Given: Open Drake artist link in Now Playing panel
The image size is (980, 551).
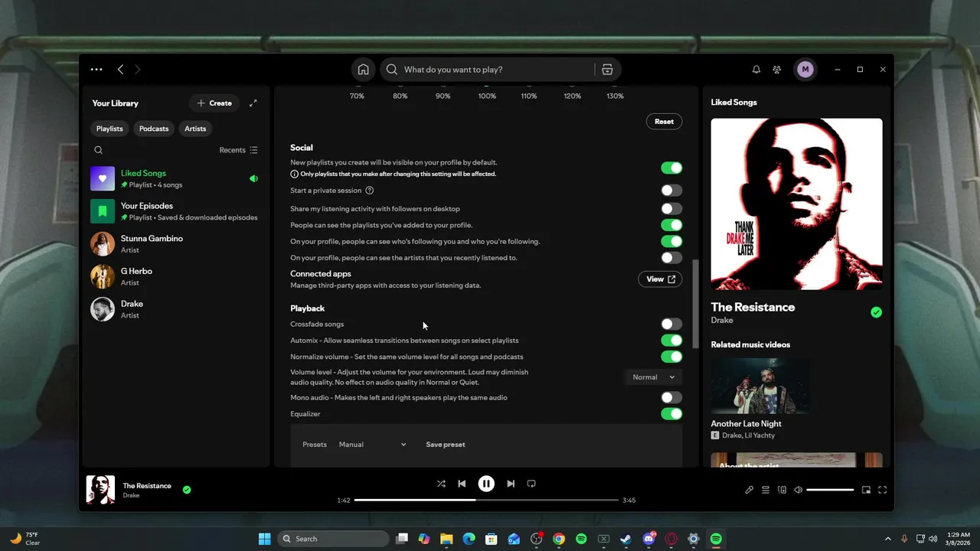Looking at the screenshot, I should [722, 321].
